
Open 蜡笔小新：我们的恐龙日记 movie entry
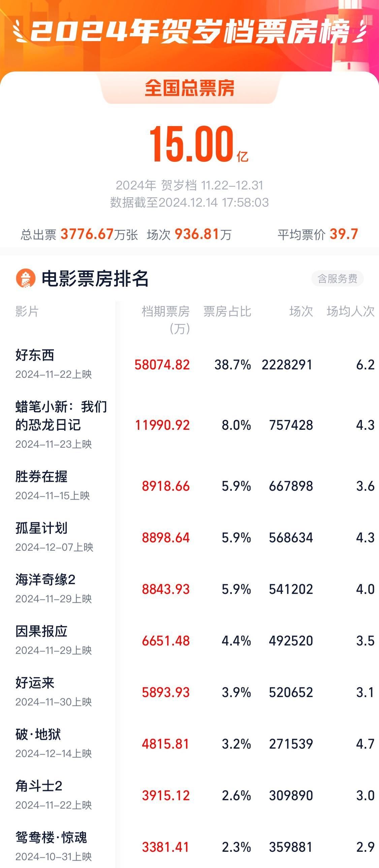[61, 416]
